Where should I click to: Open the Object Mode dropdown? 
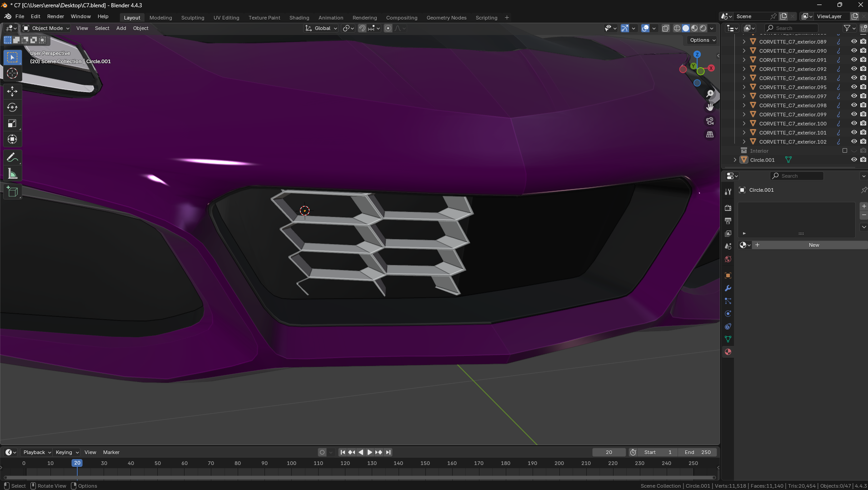click(x=46, y=28)
